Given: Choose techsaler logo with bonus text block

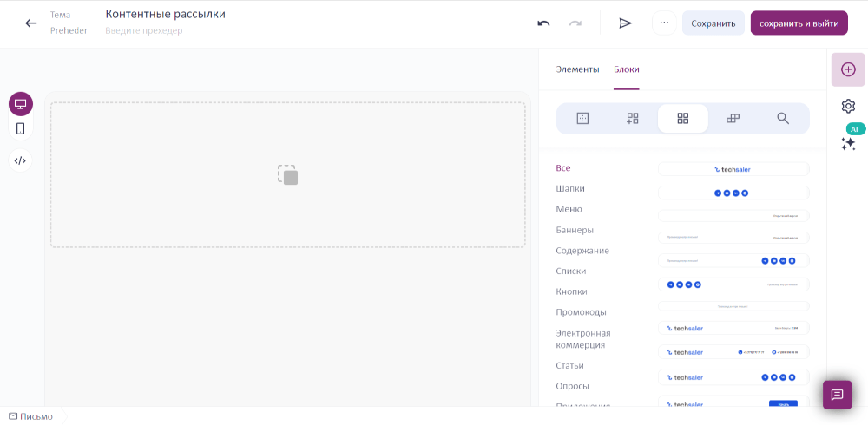Looking at the screenshot, I should tap(733, 328).
